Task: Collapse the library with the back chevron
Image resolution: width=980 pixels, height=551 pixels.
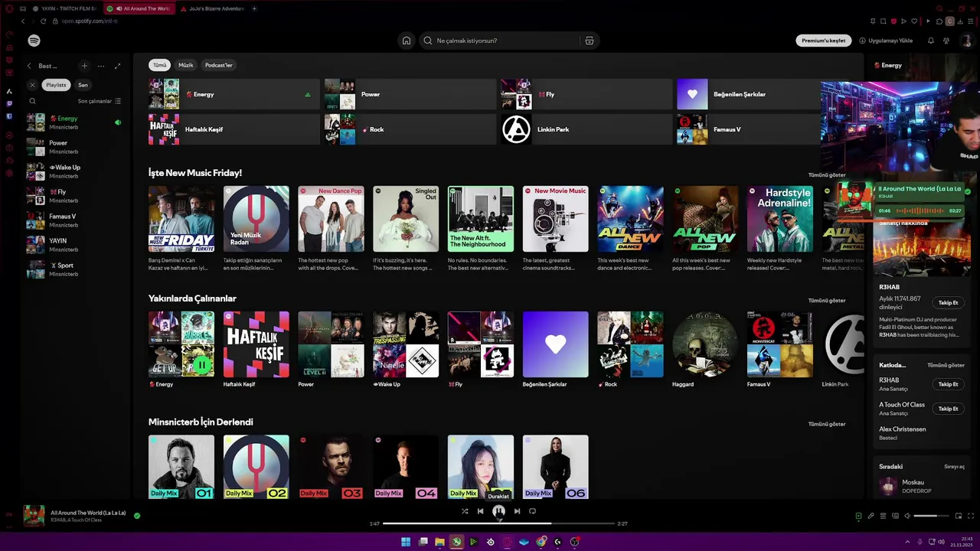Action: point(29,66)
